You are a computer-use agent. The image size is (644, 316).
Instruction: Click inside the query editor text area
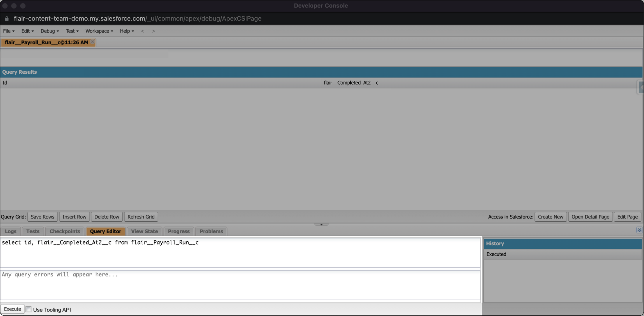coord(225,253)
